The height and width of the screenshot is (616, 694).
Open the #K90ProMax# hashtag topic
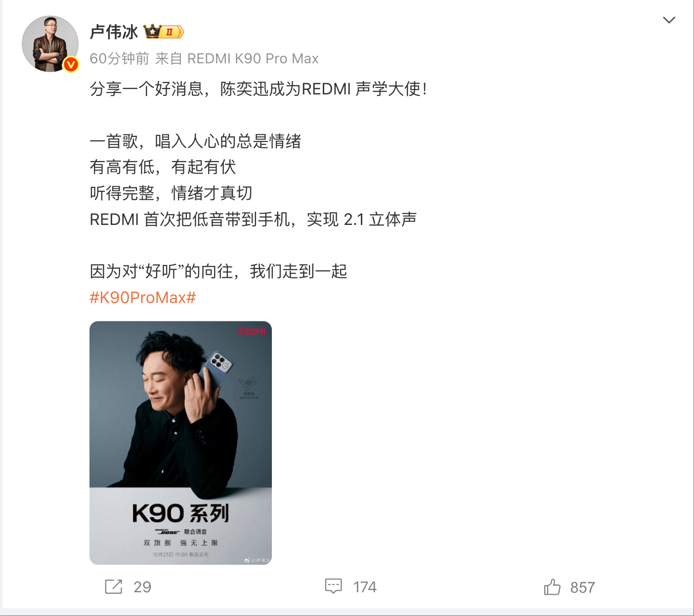click(x=143, y=297)
